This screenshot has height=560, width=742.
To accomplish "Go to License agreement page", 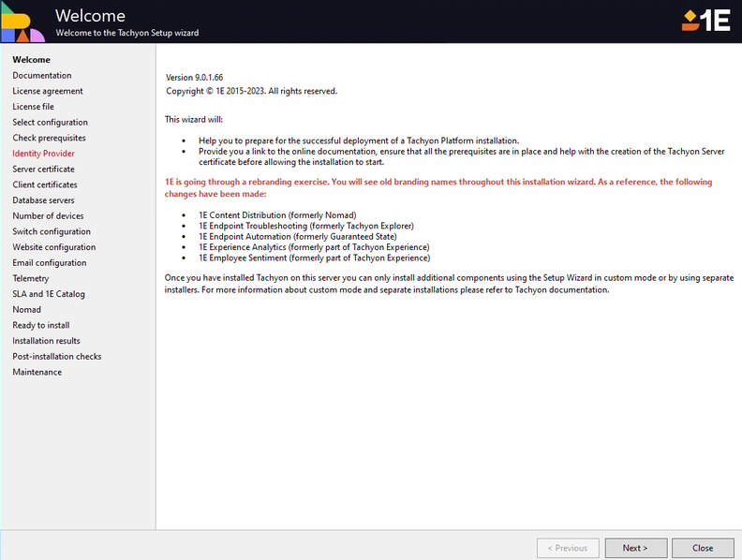I will pos(48,91).
